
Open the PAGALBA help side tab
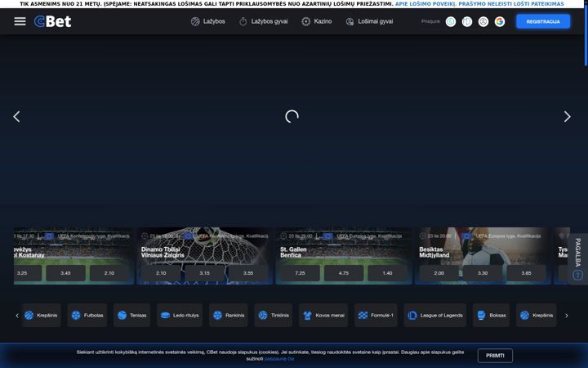[578, 258]
